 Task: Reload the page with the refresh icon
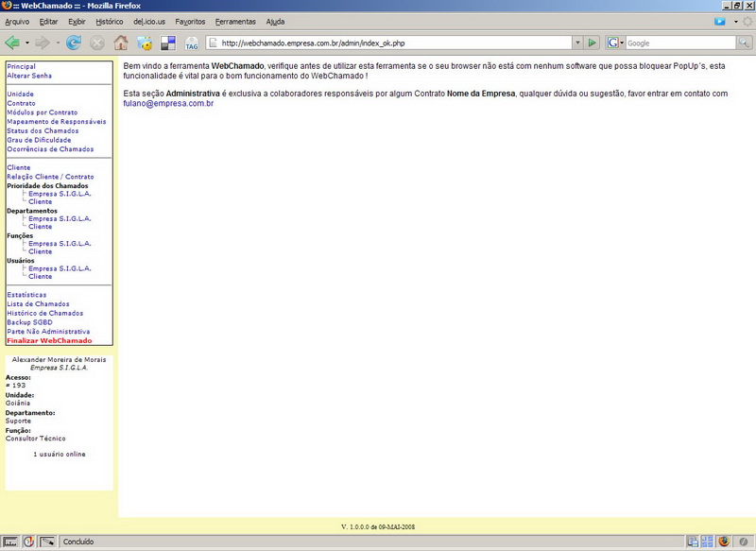point(73,43)
